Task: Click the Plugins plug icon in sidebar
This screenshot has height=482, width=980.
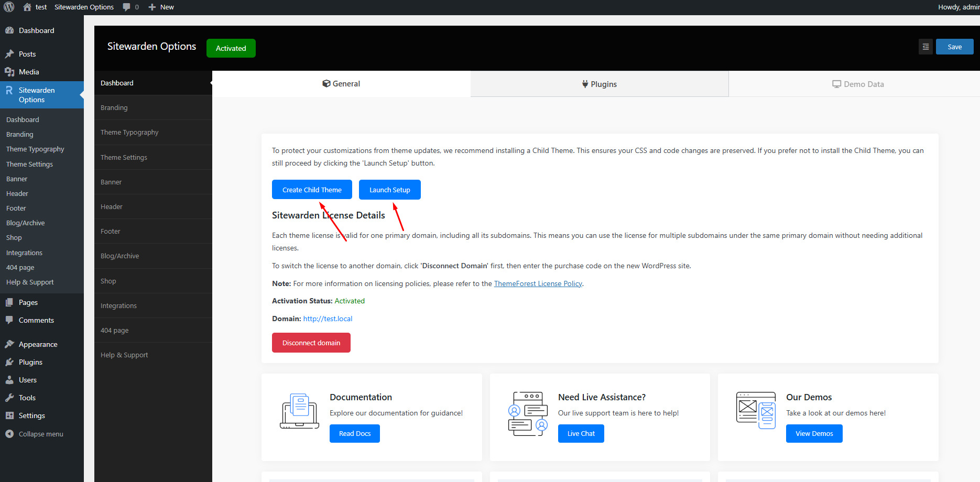Action: coord(9,362)
